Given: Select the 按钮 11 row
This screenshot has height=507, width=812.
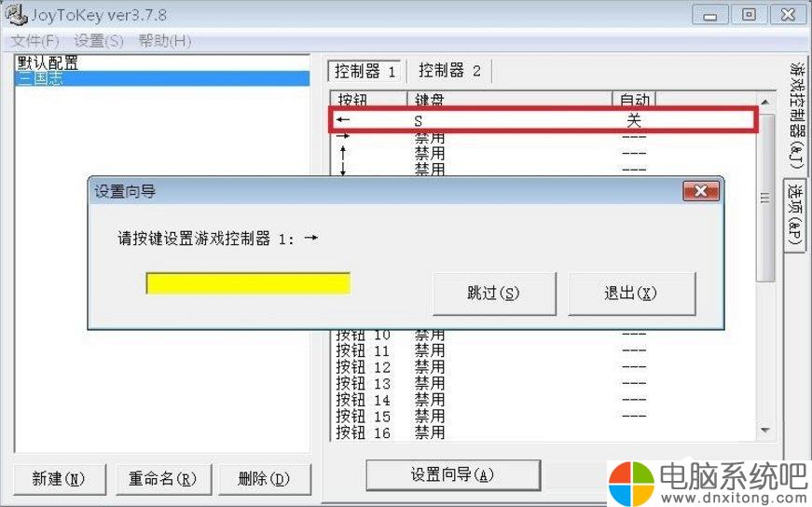Looking at the screenshot, I should point(544,350).
